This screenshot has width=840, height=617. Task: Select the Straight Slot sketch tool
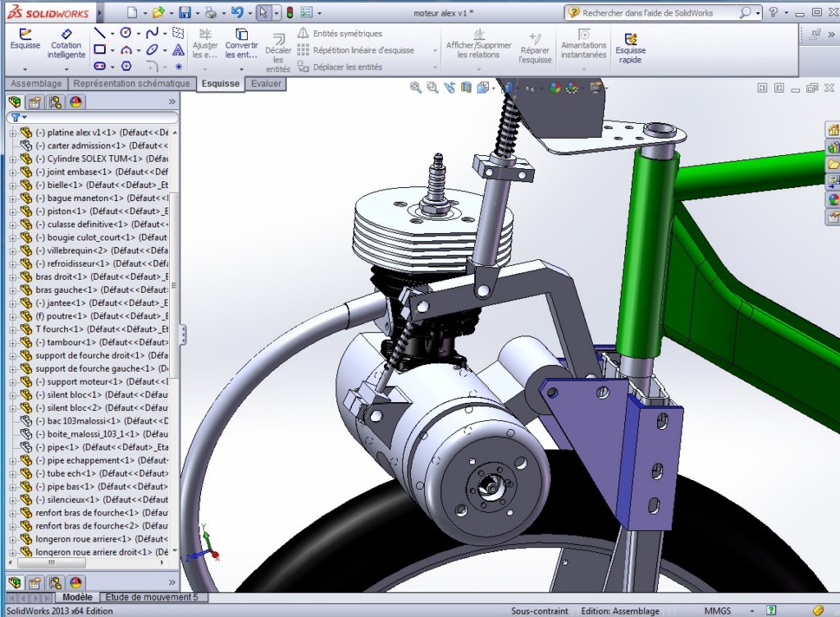click(x=99, y=66)
